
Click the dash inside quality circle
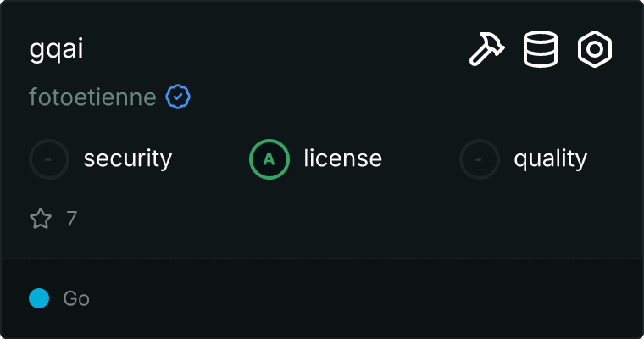478,159
